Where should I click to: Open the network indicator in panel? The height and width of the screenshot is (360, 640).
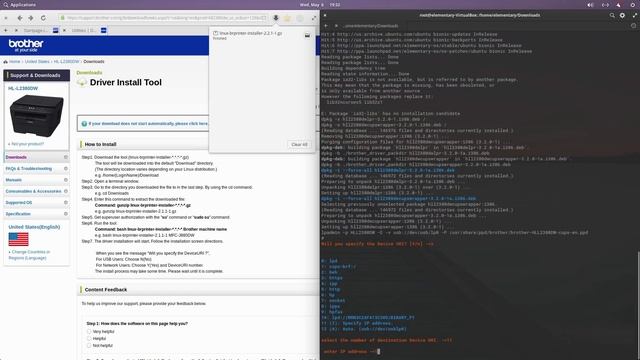605,5
